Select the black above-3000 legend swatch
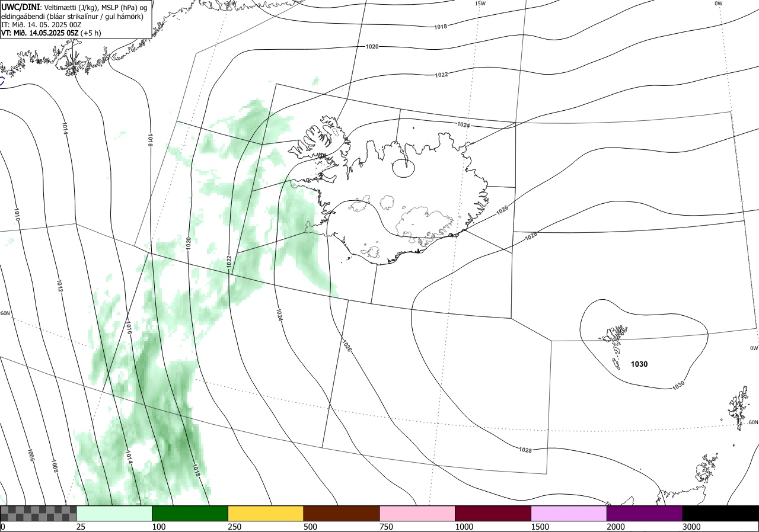Viewport: 759px width, 532px height. 720,513
